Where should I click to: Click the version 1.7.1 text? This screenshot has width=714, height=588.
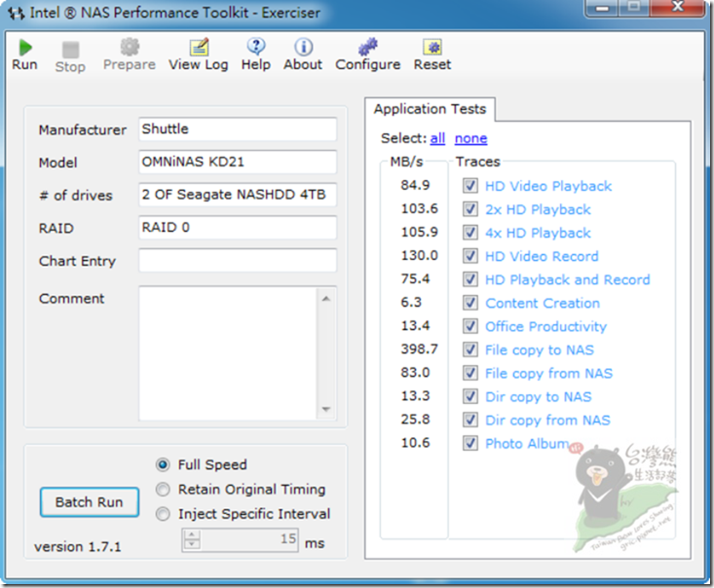(x=78, y=546)
